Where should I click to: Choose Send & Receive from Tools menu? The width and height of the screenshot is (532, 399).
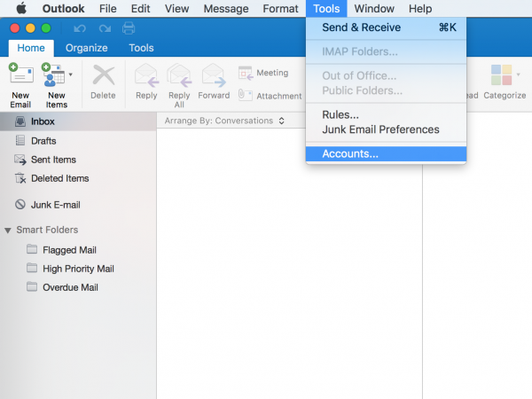[386, 27]
